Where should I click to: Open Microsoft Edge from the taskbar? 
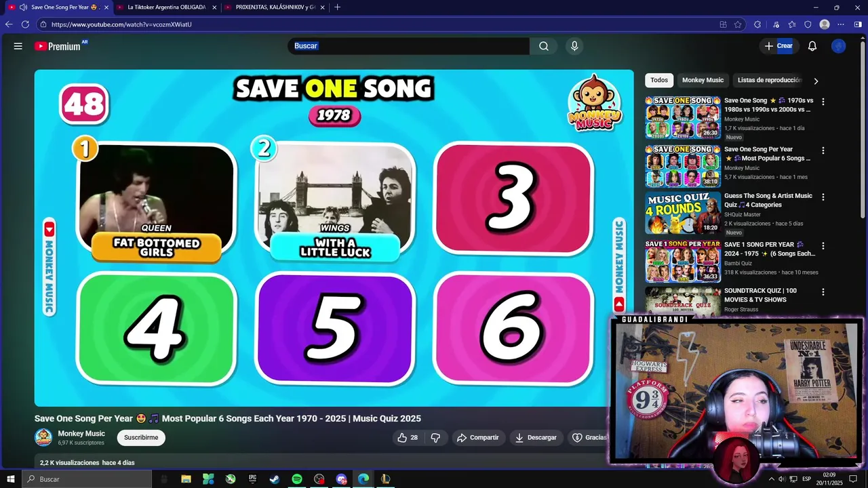pos(363,479)
